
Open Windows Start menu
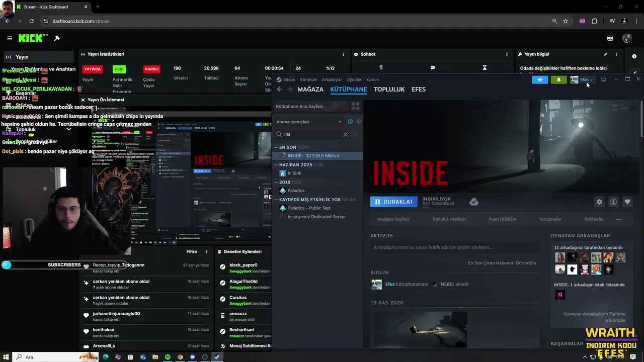pos(6,357)
